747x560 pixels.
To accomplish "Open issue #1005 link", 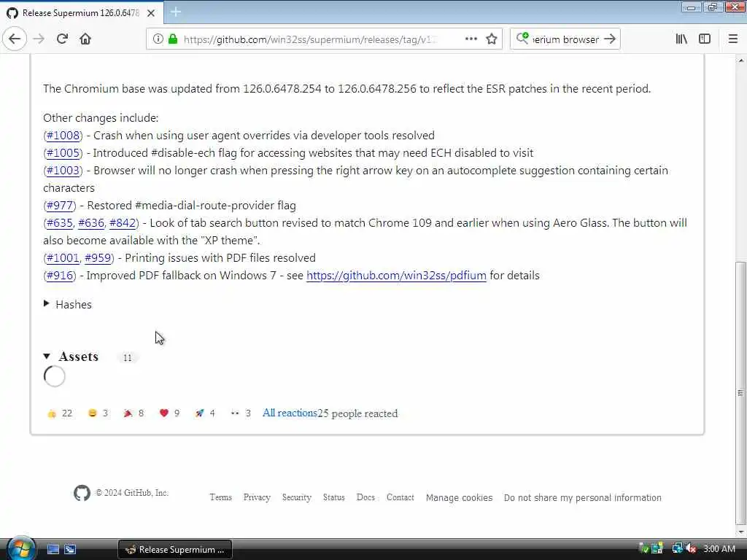I will [x=63, y=153].
